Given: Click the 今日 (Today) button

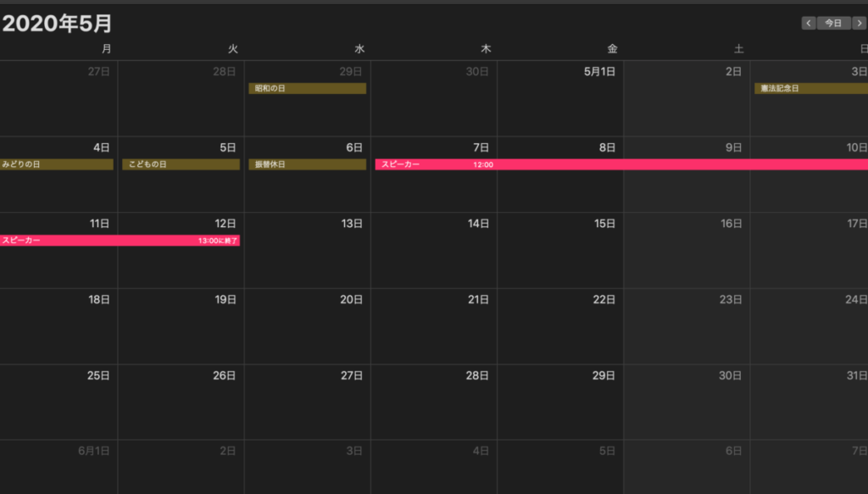Looking at the screenshot, I should coord(833,23).
